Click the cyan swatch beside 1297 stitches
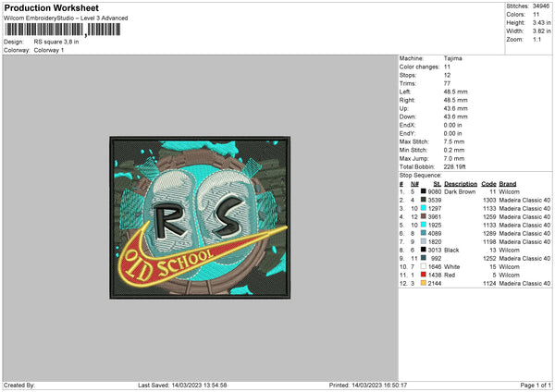This screenshot has width=555, height=392. (x=423, y=208)
